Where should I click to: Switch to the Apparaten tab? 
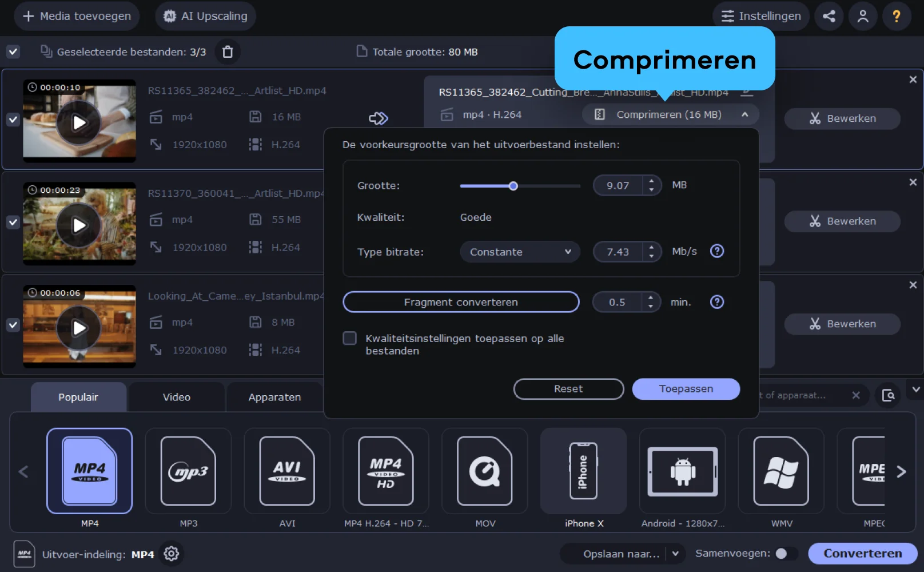click(x=275, y=397)
